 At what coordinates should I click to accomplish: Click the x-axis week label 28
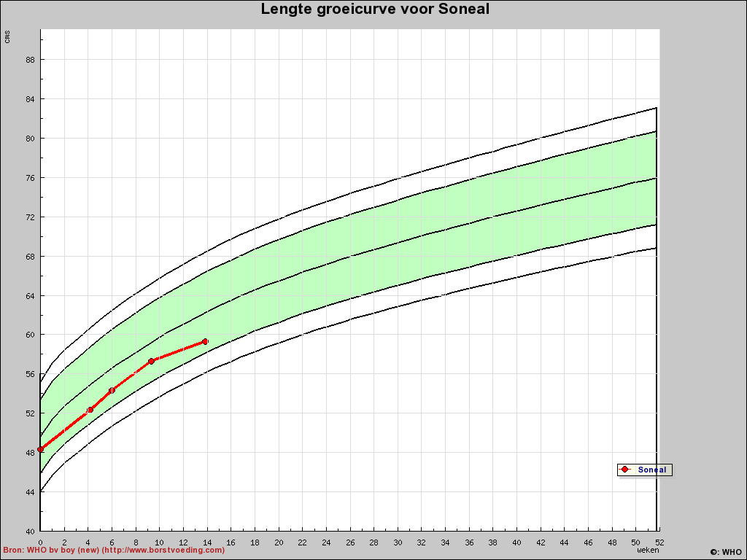click(x=374, y=542)
